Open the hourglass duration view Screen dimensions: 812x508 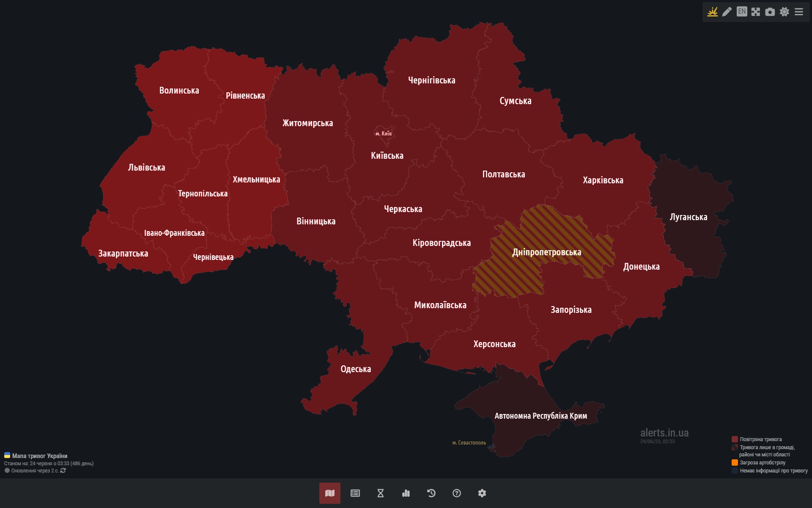pyautogui.click(x=381, y=493)
